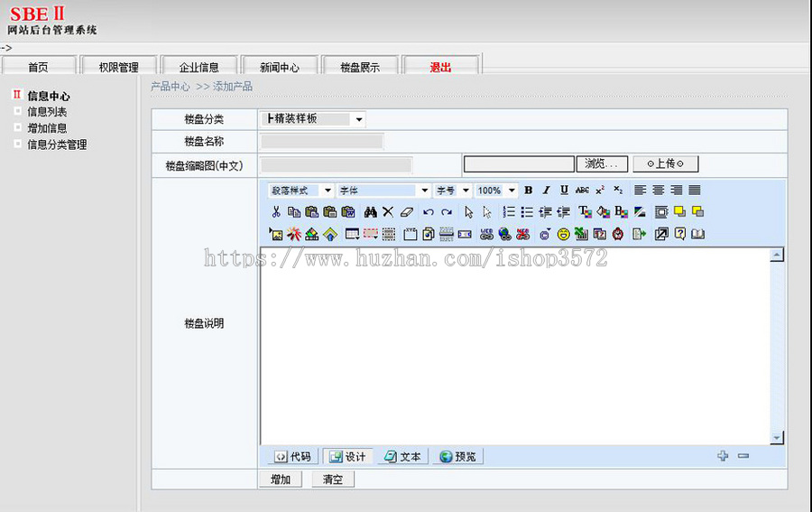Center align the text

click(659, 191)
